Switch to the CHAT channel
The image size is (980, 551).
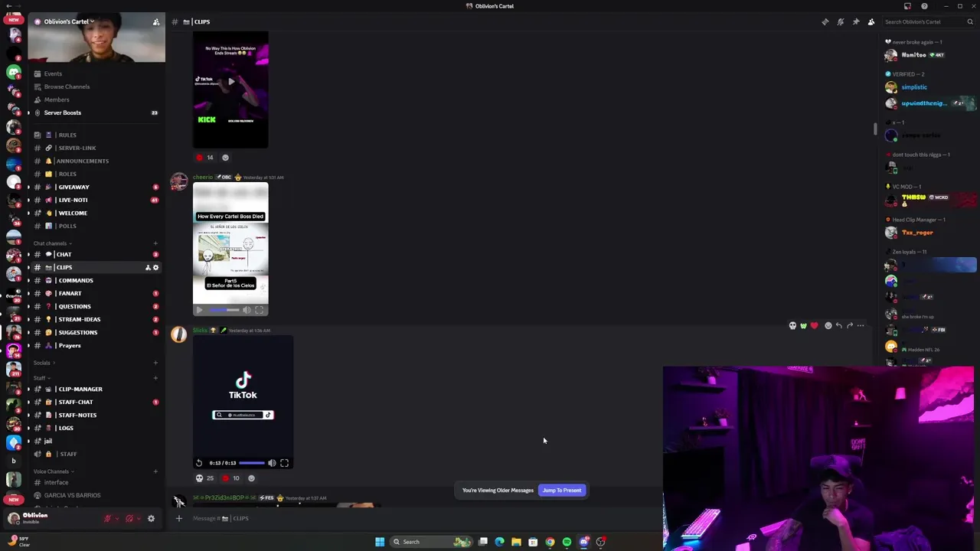[95, 254]
